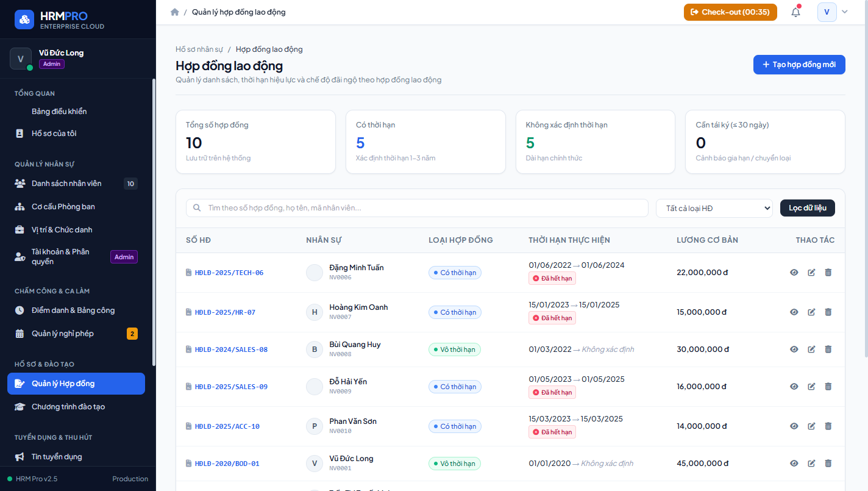
Task: Expand the user menu chevron top right
Action: pos(844,12)
